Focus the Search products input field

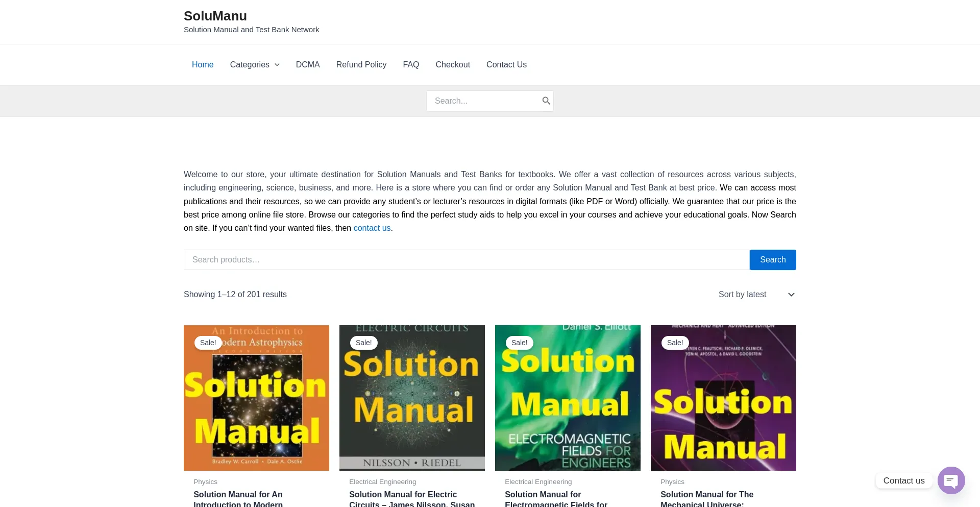466,260
